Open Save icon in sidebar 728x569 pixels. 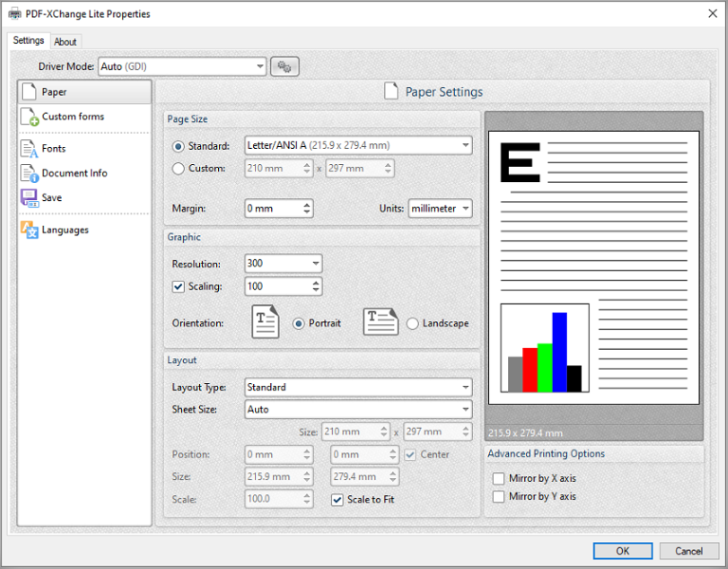(x=29, y=198)
